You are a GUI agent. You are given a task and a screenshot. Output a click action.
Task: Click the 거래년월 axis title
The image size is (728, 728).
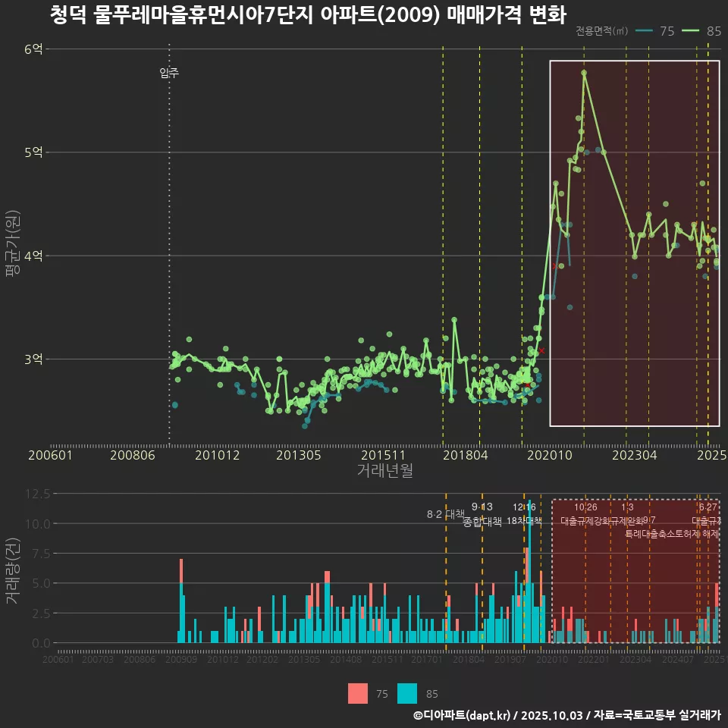point(384,470)
